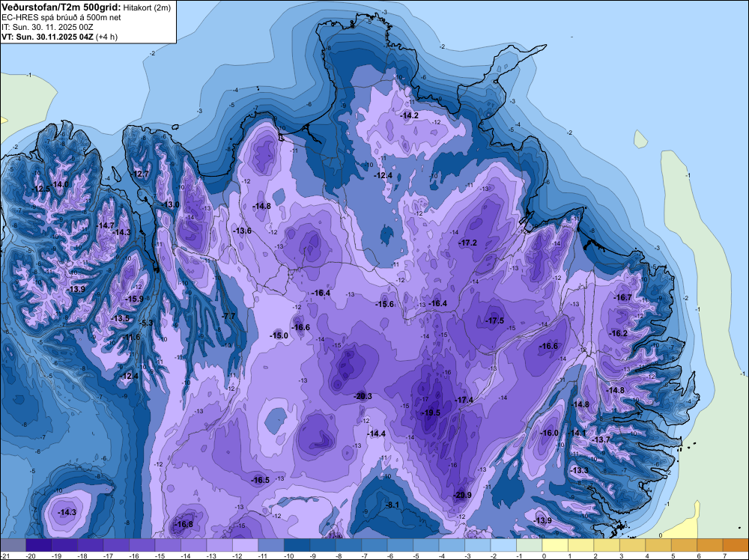Select the -13.6 temperature value

[x=242, y=231]
